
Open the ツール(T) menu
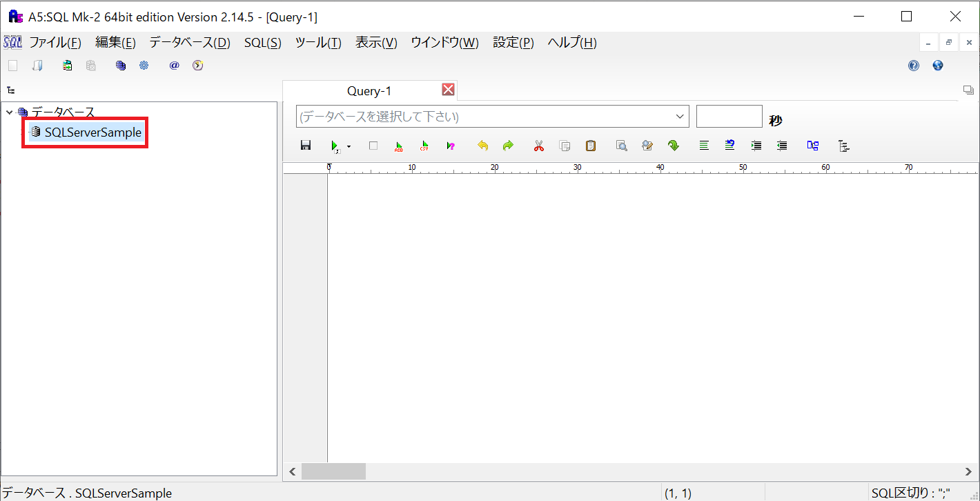tap(318, 43)
